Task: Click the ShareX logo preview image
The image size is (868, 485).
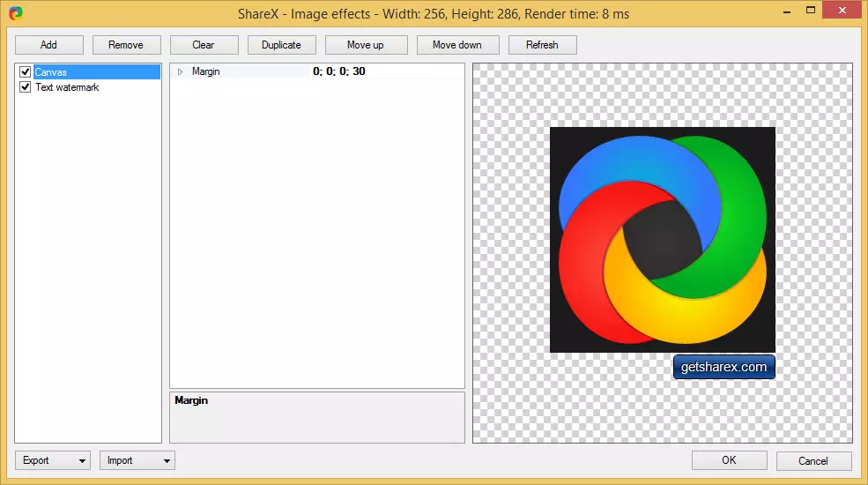Action: pos(662,239)
